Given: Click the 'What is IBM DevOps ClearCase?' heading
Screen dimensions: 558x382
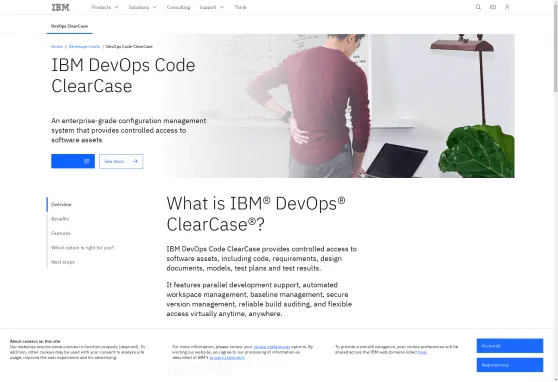Looking at the screenshot, I should pos(256,214).
